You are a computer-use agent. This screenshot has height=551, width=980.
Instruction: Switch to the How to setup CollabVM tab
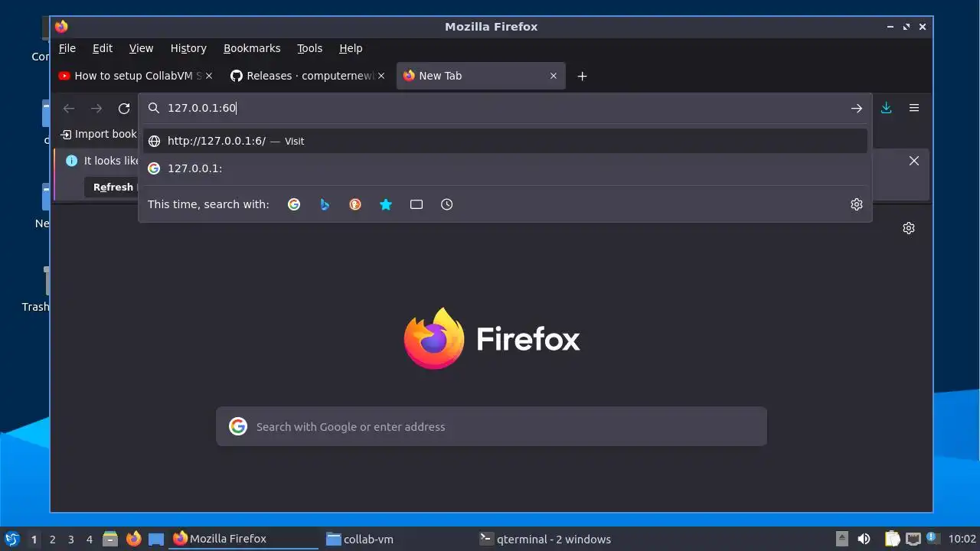point(130,76)
